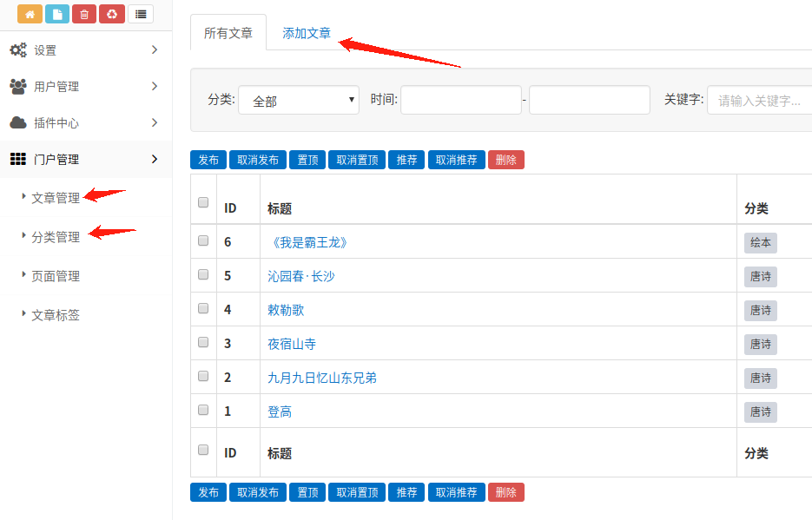Click the bottom 置顶 button

pos(307,492)
